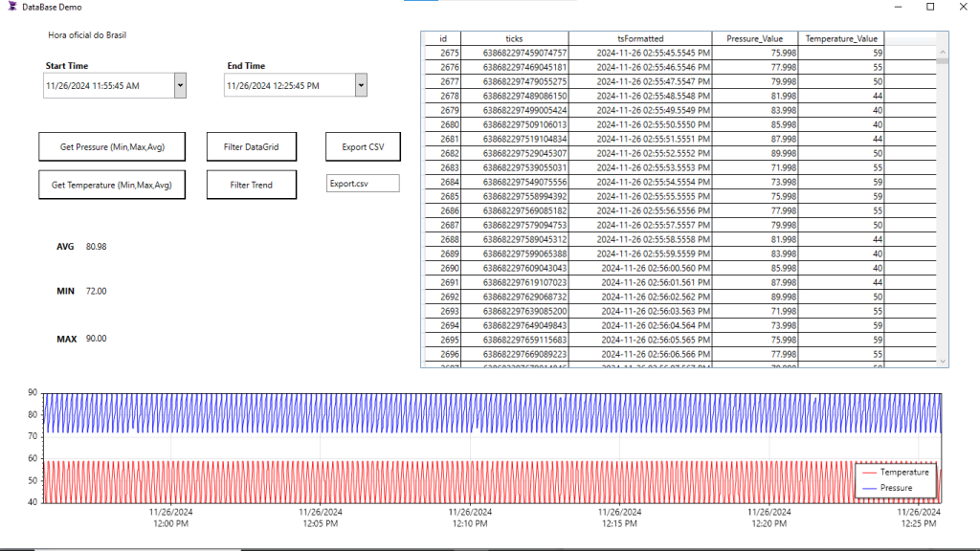Click the AVG value 80.98
The height and width of the screenshot is (551, 980).
(x=97, y=247)
